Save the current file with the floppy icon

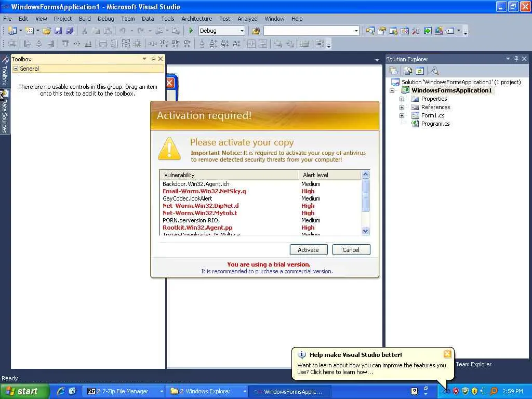(58, 31)
